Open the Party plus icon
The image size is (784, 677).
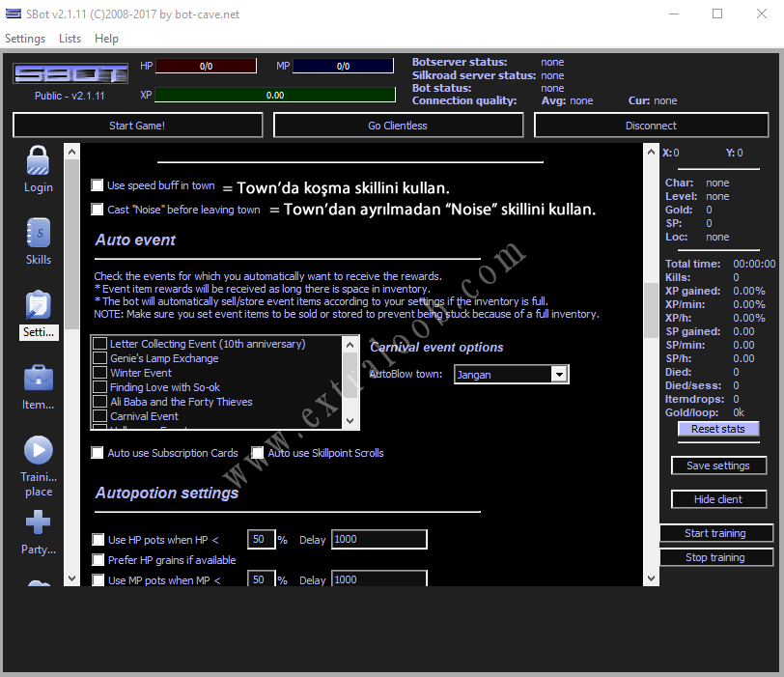pos(38,522)
